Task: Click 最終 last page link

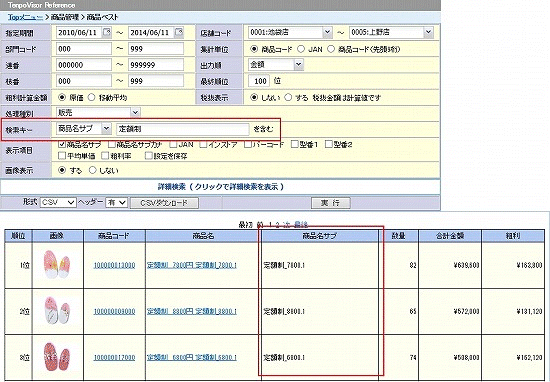Action: click(300, 225)
